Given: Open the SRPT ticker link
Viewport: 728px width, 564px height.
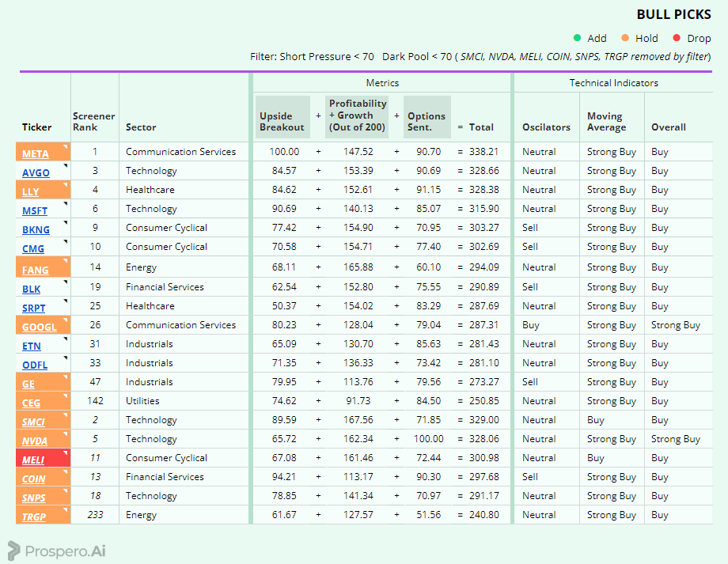Looking at the screenshot, I should coord(34,308).
